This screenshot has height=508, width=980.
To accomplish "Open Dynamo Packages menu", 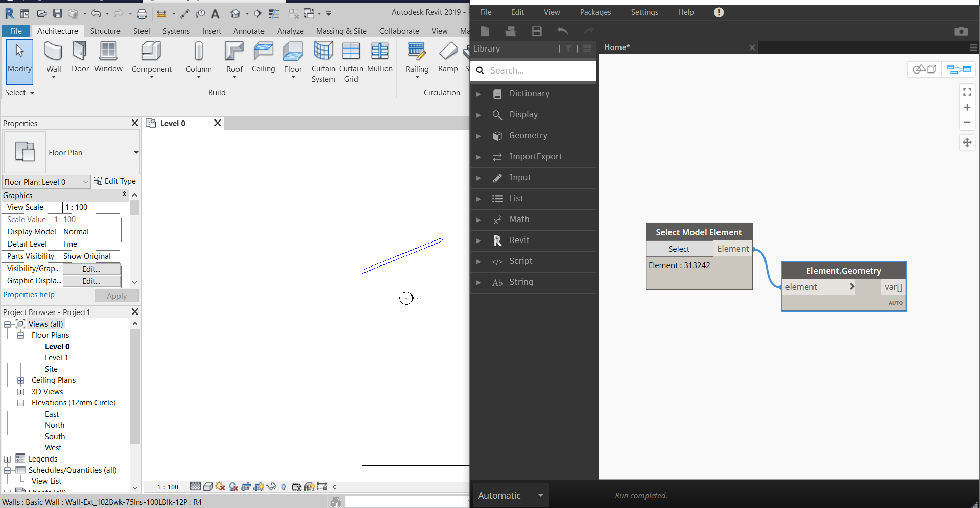I will [x=595, y=12].
